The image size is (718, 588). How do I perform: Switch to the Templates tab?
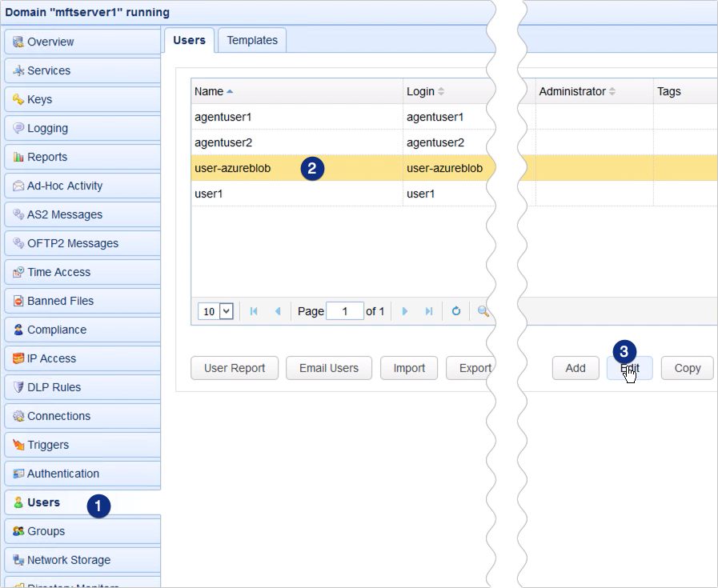(x=251, y=39)
